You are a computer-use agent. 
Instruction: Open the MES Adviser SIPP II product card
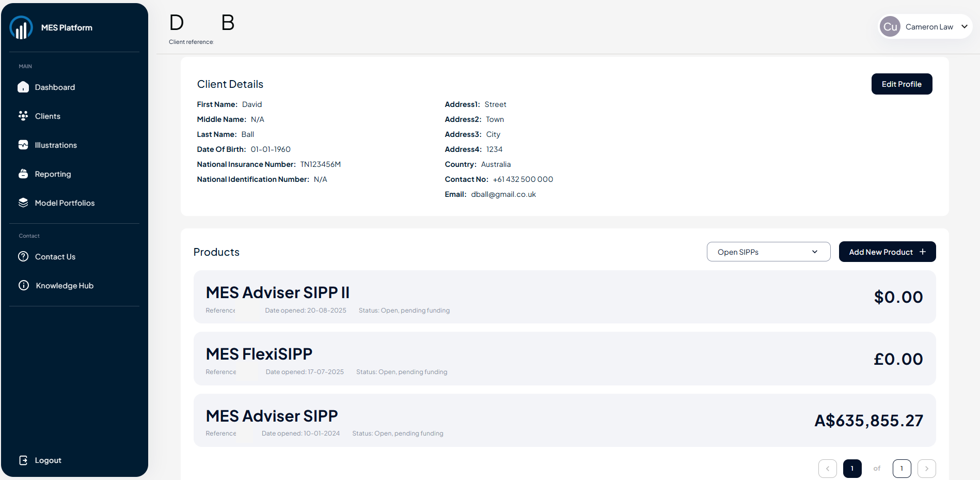[x=564, y=297]
